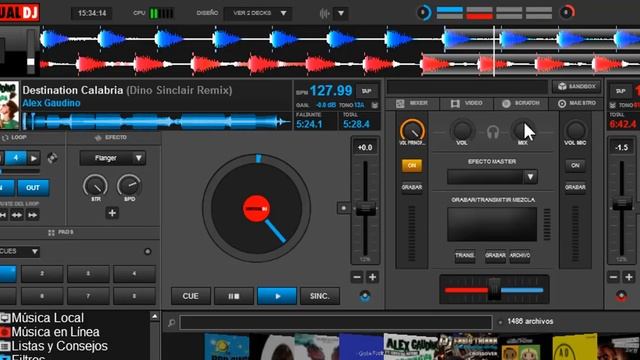Click the blue circular deck indicator in the top bar
This screenshot has width=640, height=360.
click(x=424, y=13)
